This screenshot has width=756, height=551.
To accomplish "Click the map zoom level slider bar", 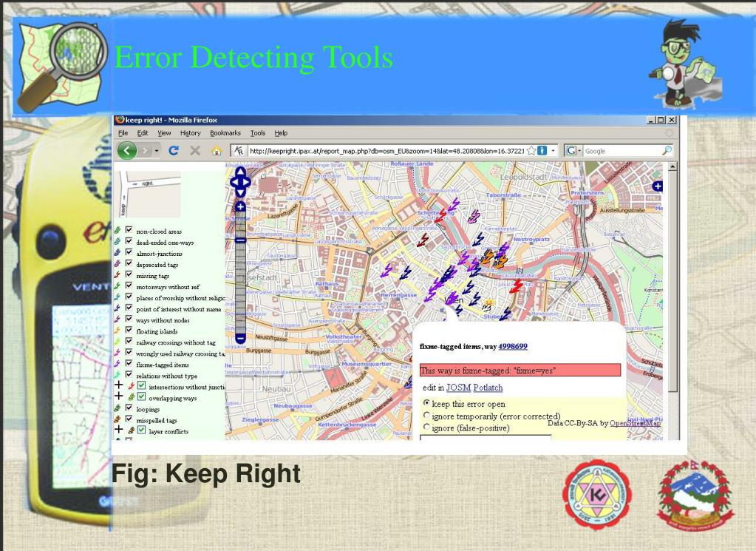I will coord(240,273).
